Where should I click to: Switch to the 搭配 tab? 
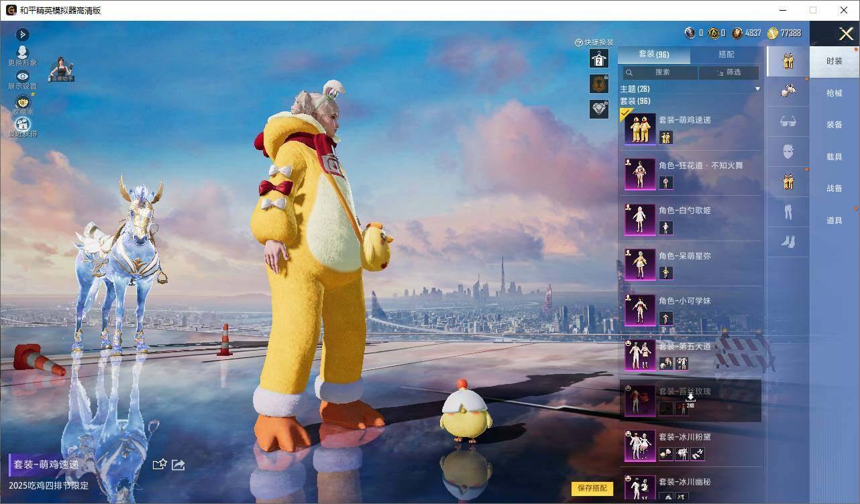(726, 54)
